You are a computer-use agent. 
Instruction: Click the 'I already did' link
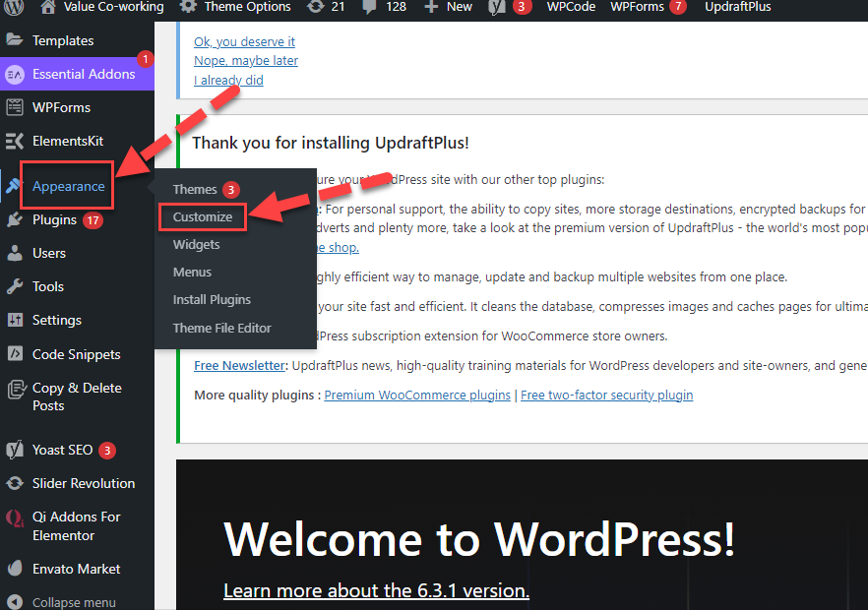(228, 81)
